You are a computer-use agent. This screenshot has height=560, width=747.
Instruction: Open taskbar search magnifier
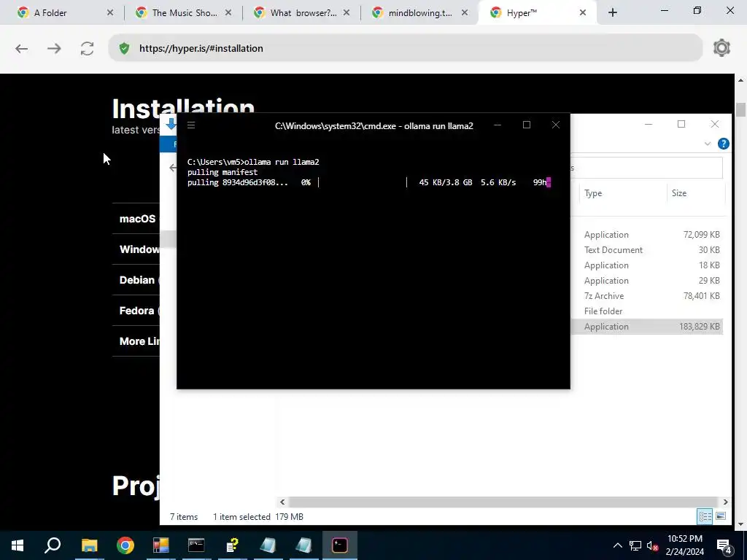click(53, 545)
